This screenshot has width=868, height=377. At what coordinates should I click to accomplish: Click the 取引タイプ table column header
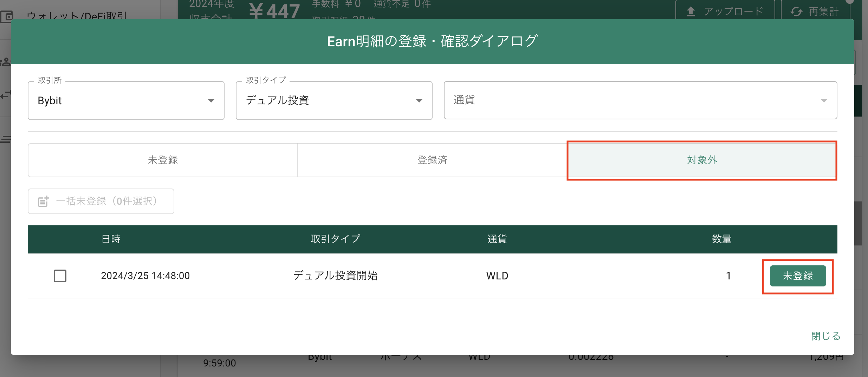(336, 239)
